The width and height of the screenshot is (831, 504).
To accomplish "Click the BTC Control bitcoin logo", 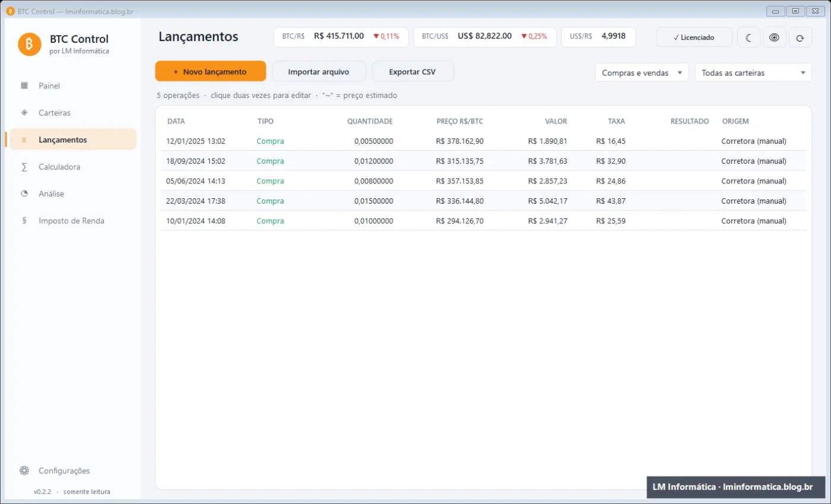I will coord(30,45).
